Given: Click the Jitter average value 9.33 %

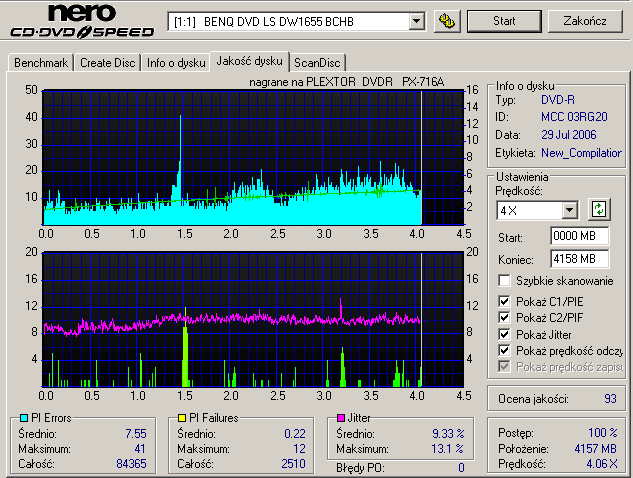Looking at the screenshot, I should point(448,434).
